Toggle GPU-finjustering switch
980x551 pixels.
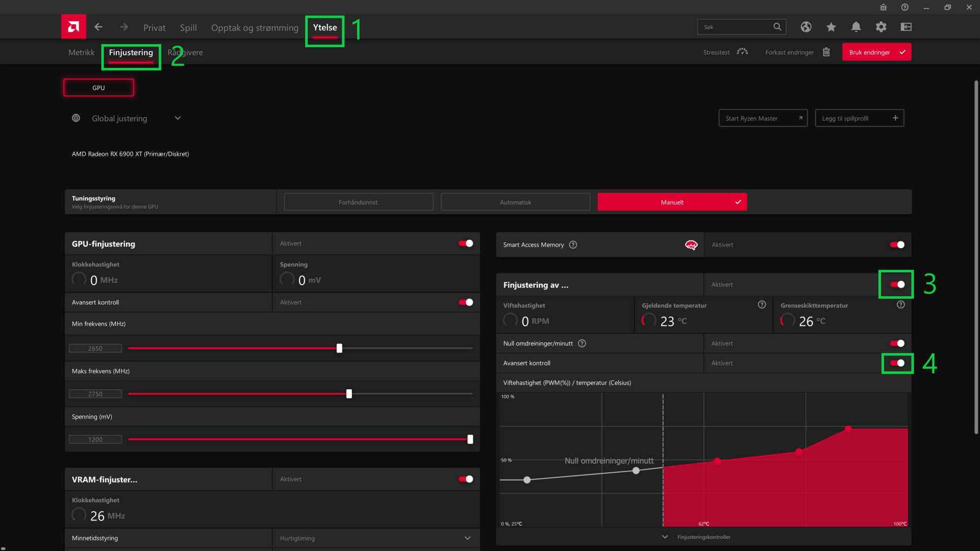tap(466, 244)
